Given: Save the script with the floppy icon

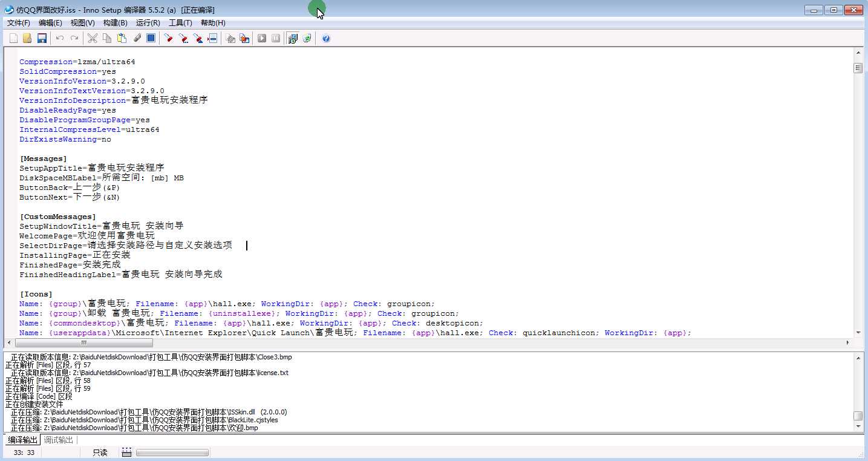Looking at the screenshot, I should pos(42,38).
